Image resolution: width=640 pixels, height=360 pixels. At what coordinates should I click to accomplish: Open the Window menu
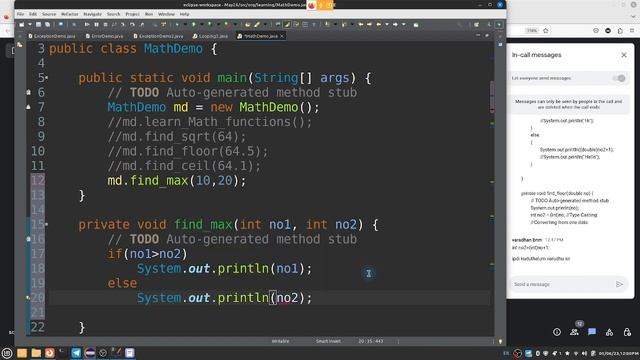click(167, 14)
